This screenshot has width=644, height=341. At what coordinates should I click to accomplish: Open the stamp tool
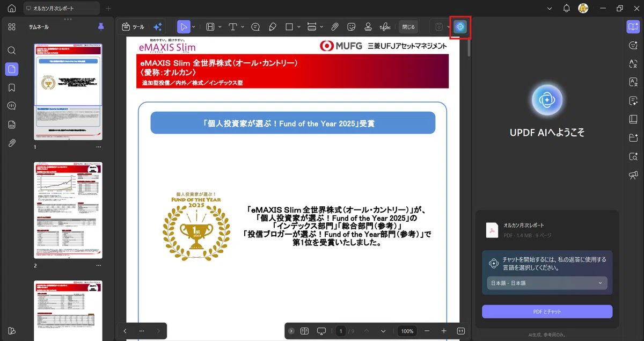(x=368, y=27)
